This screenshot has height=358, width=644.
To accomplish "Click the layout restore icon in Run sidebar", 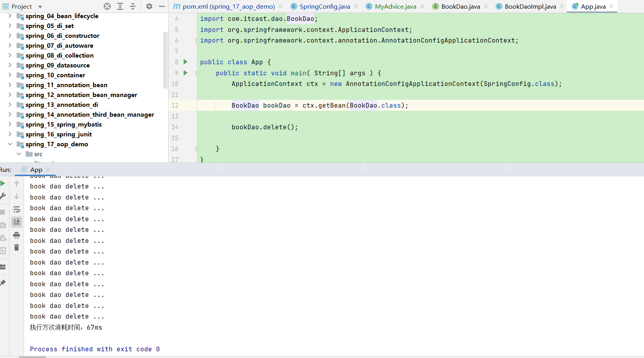I will 3,267.
